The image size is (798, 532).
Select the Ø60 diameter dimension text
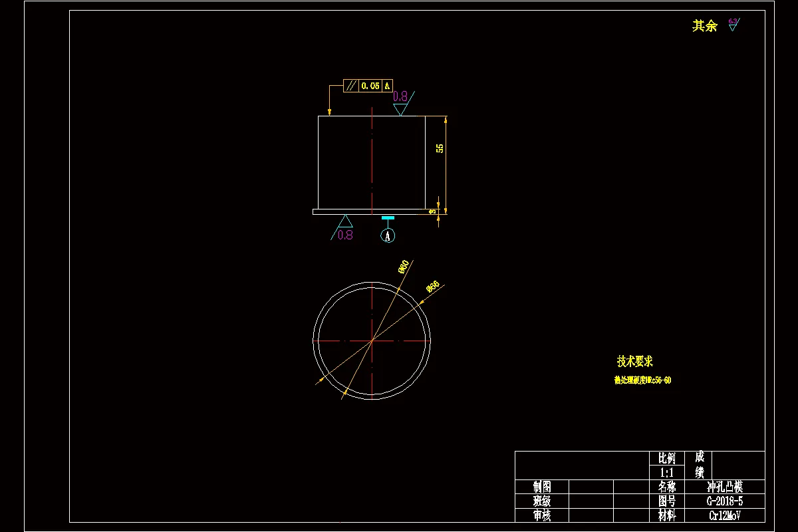[x=403, y=267]
